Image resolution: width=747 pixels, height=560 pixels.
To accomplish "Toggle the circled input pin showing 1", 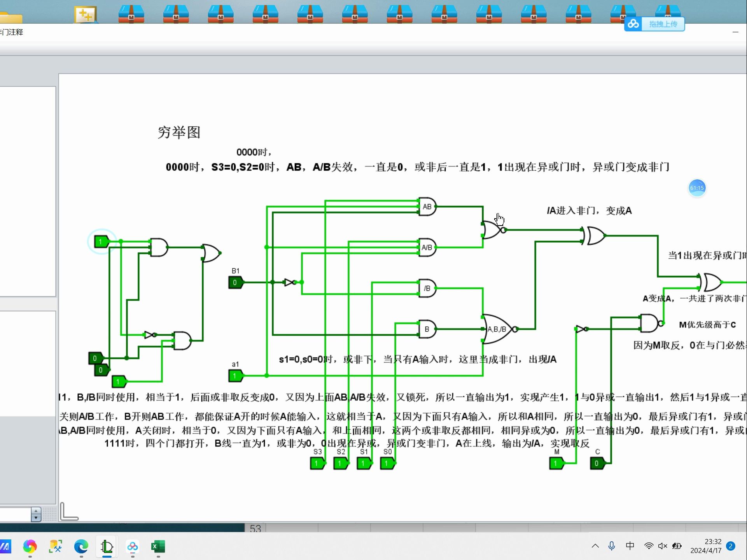I will 101,241.
